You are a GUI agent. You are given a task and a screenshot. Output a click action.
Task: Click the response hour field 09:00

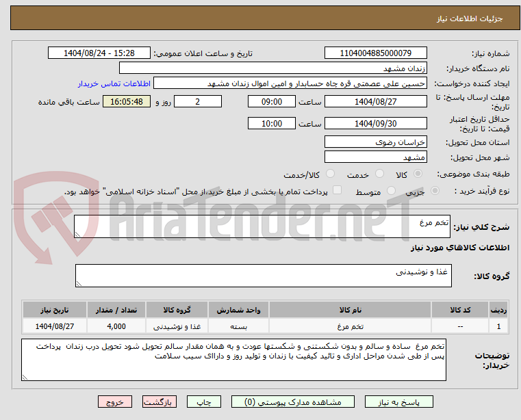(272, 101)
